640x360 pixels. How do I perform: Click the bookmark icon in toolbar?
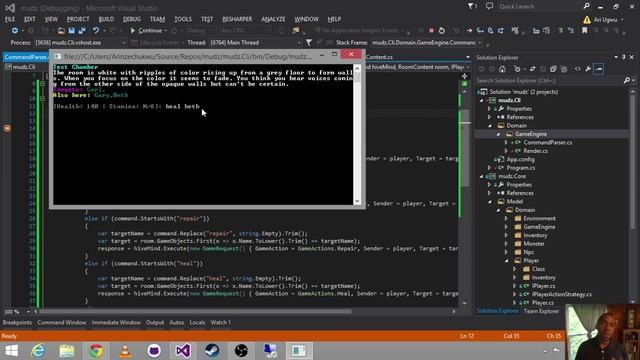584,31
